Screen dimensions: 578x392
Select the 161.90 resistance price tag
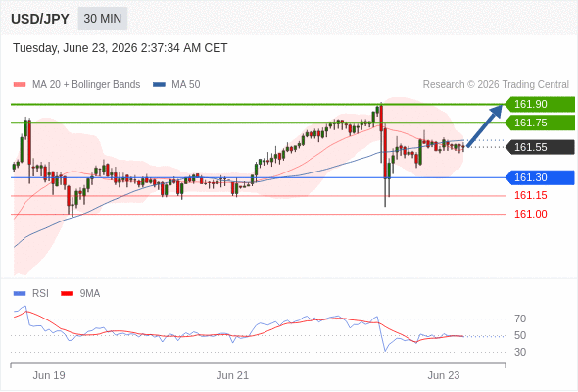540,104
